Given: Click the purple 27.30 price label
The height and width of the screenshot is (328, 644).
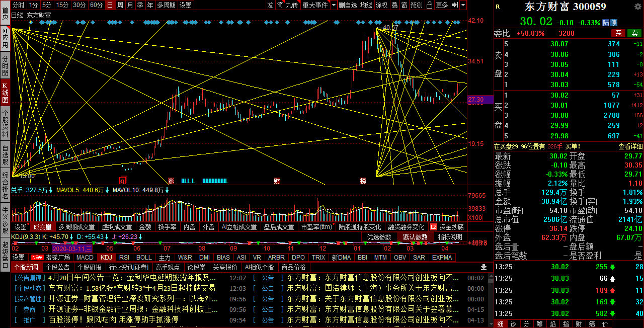Looking at the screenshot, I should click(480, 100).
